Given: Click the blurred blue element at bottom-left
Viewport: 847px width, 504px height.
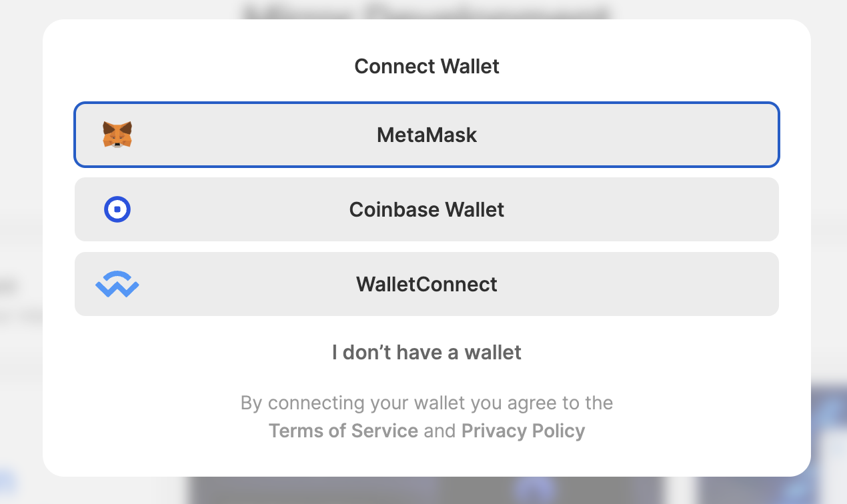Looking at the screenshot, I should coord(8,481).
